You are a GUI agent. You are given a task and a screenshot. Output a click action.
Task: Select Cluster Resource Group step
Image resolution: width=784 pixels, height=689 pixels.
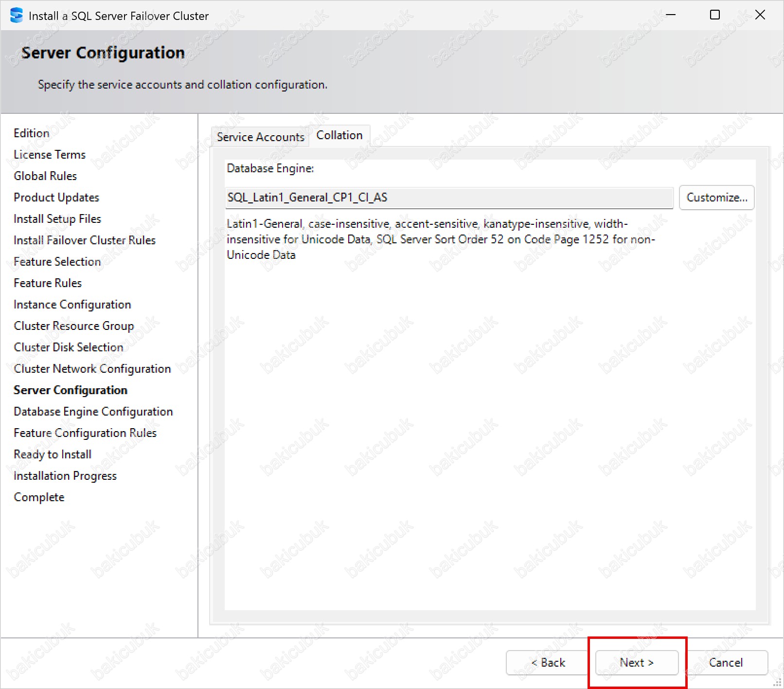(x=74, y=326)
